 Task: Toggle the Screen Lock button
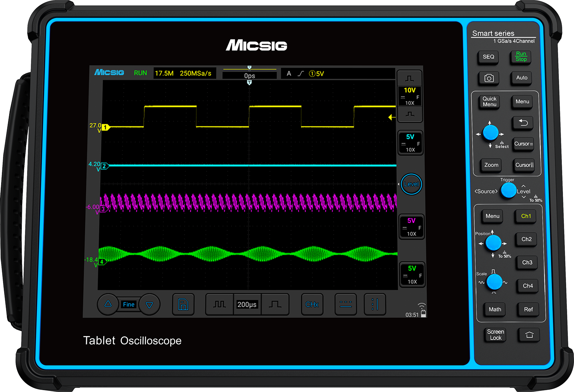(496, 335)
